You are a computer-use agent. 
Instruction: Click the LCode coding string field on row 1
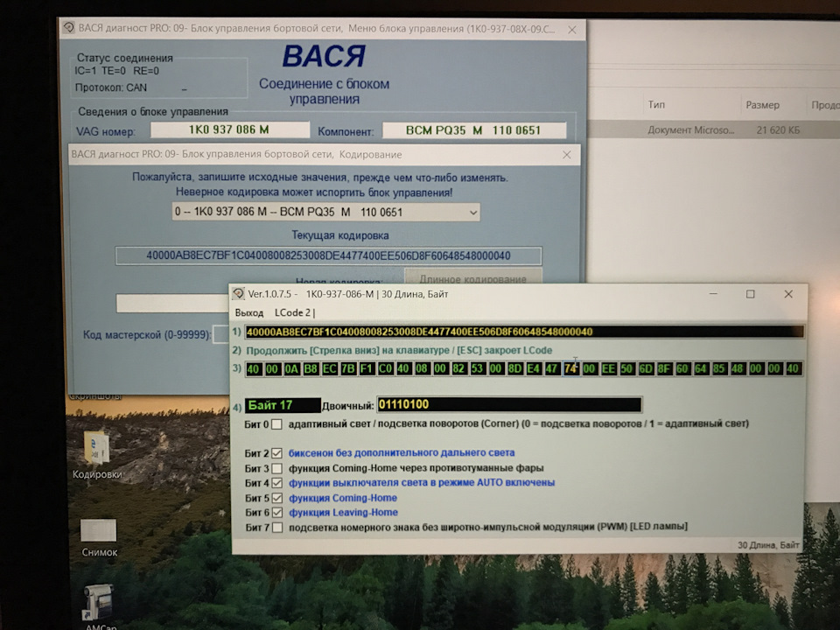524,332
